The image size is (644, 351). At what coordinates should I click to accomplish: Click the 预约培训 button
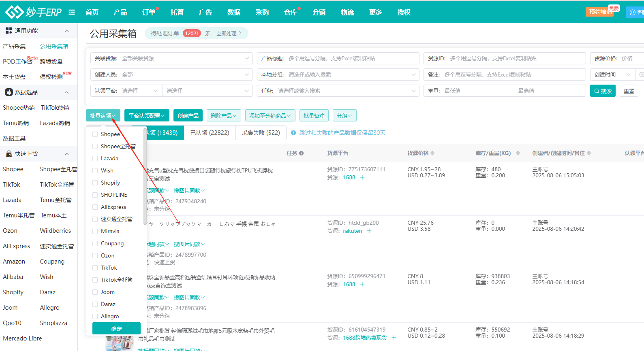600,12
